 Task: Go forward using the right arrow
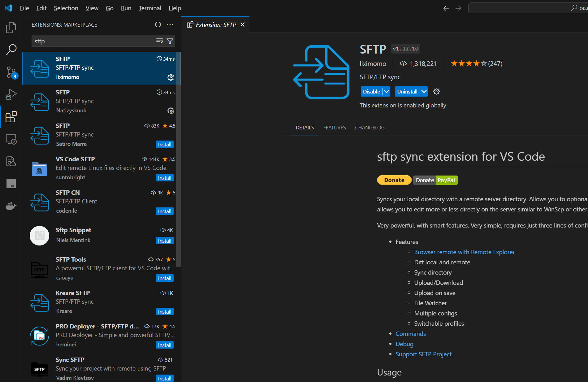[458, 8]
